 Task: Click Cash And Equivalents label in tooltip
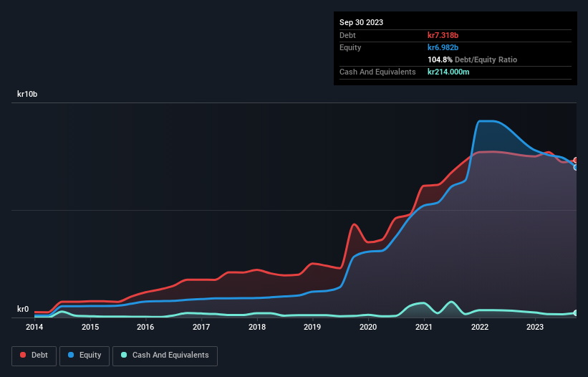coord(377,72)
